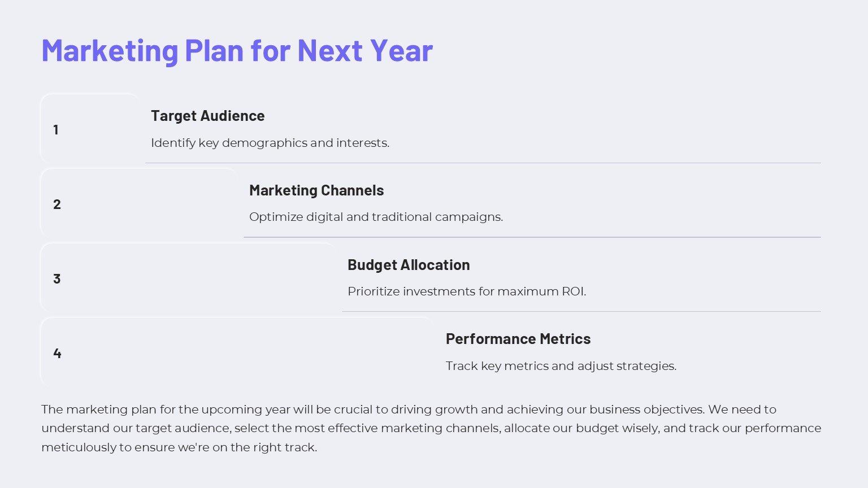Image resolution: width=868 pixels, height=488 pixels.
Task: Click the number 2 step label
Action: point(57,204)
